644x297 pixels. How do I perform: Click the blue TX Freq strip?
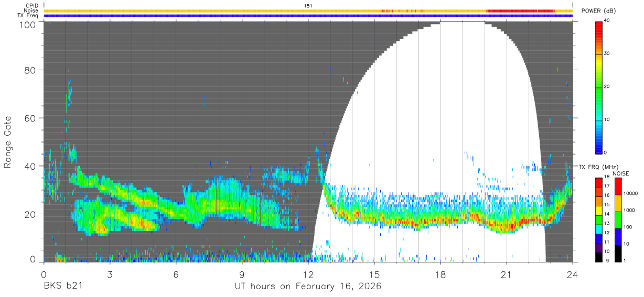point(308,16)
